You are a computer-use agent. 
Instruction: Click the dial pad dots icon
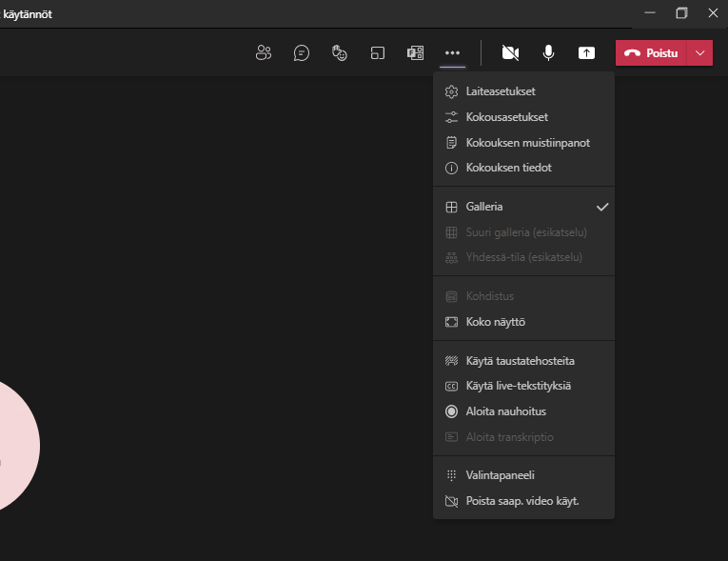coord(451,475)
